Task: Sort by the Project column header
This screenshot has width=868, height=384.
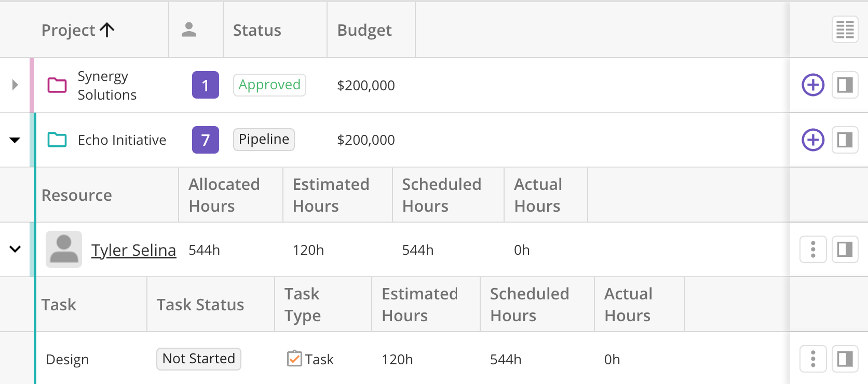Action: point(78,30)
